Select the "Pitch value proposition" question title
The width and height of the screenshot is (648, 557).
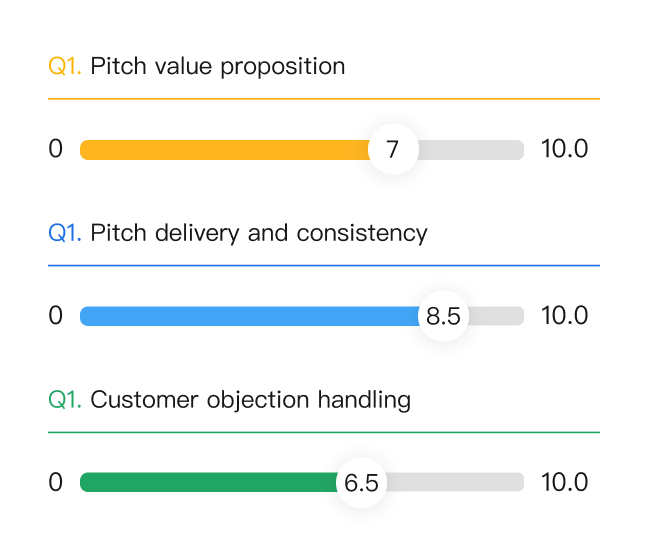pyautogui.click(x=217, y=67)
